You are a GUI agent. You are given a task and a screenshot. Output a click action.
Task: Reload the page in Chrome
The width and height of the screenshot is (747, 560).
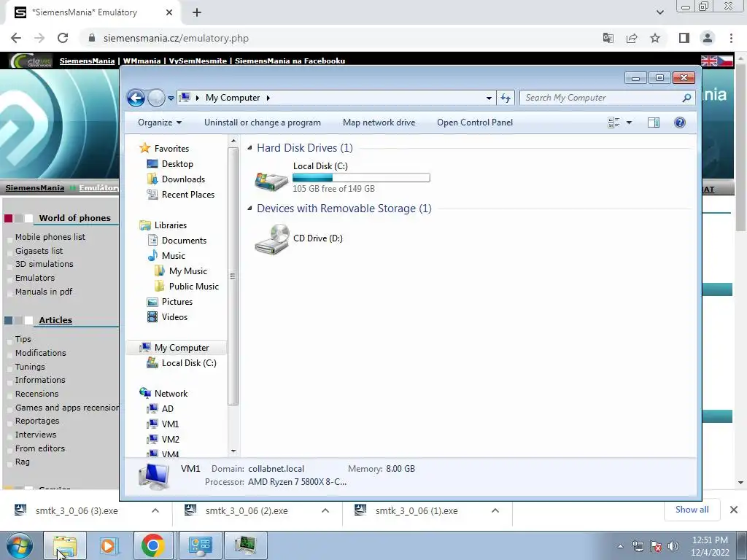point(63,38)
